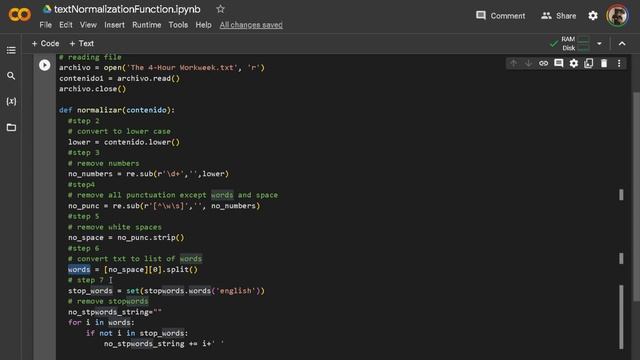Open the table of contents sidebar
640x360 pixels.
pyautogui.click(x=11, y=50)
